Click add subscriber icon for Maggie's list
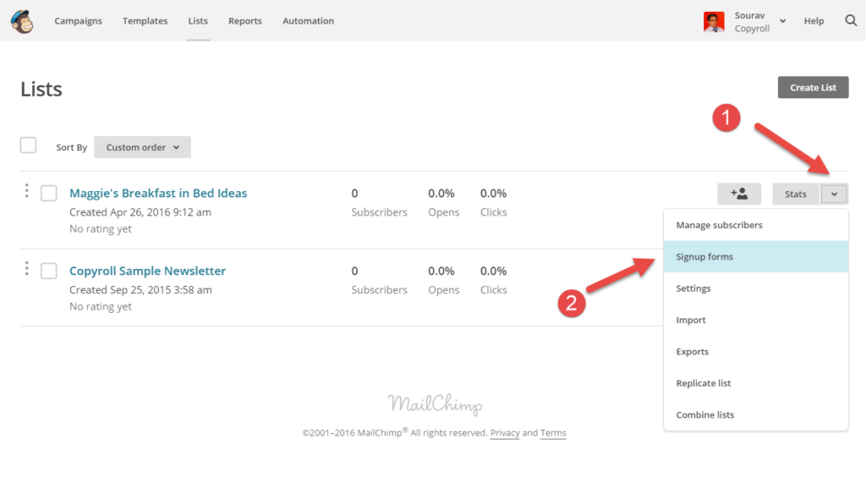The width and height of the screenshot is (866, 504). [739, 194]
